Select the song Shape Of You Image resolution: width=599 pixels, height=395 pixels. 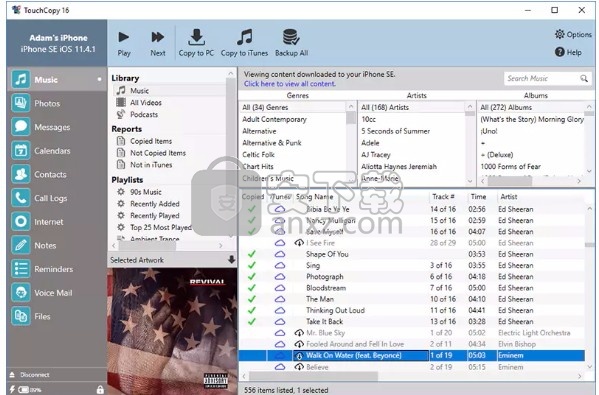(327, 254)
